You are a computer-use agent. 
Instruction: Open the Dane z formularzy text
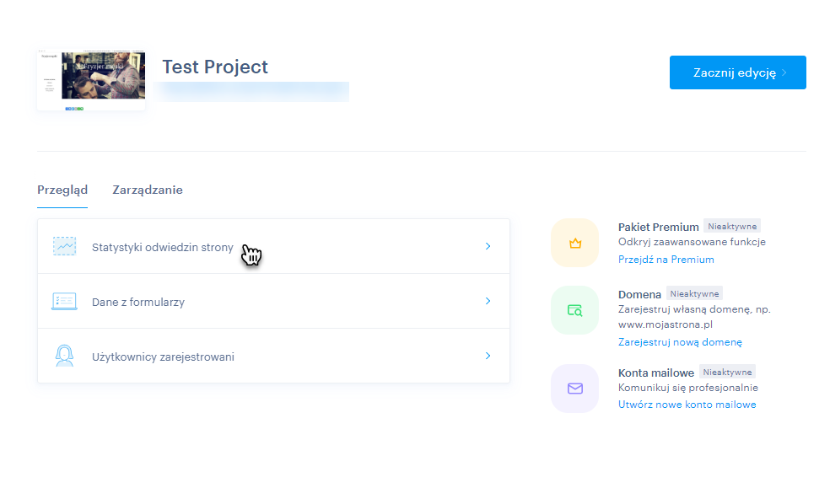coord(138,302)
